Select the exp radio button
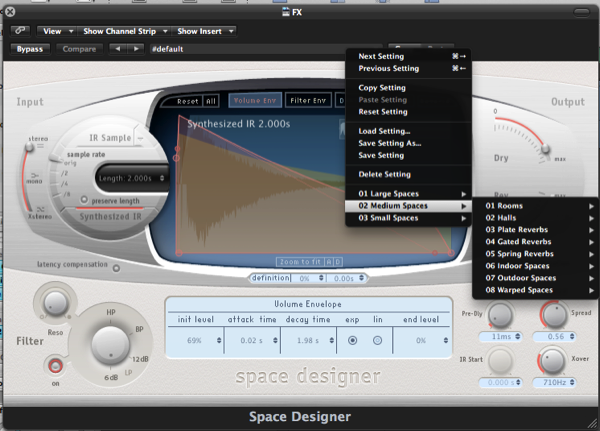This screenshot has width=600, height=431. tap(351, 340)
